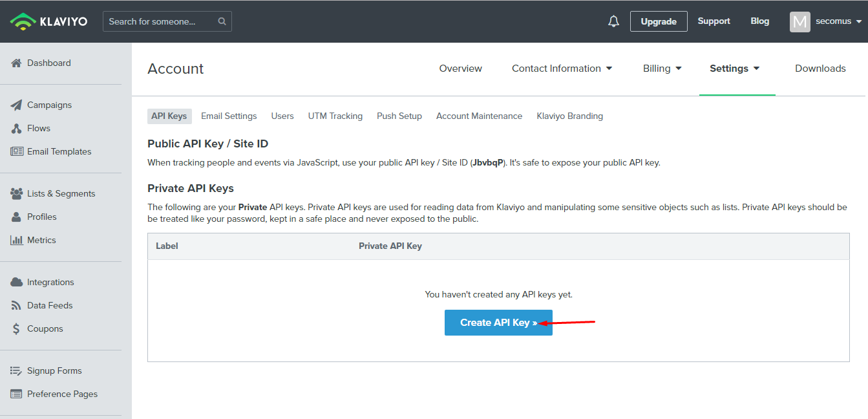This screenshot has height=419, width=868.
Task: Click the Integrations cloud icon
Action: [x=17, y=282]
